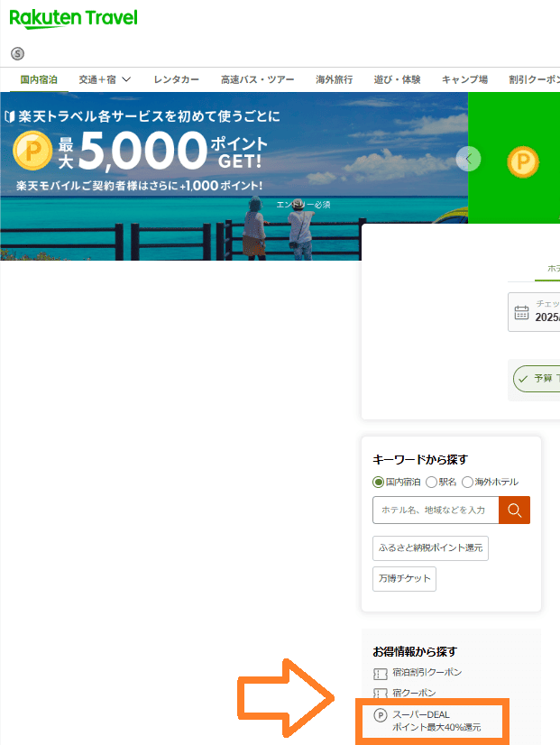The width and height of the screenshot is (560, 745).
Task: Open the レンタカー tab
Action: (x=176, y=79)
